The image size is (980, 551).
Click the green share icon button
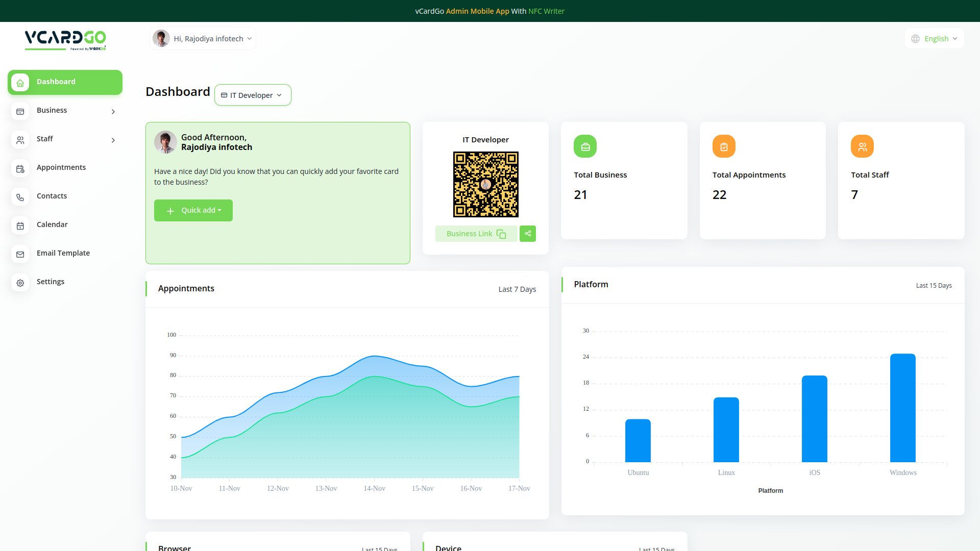coord(528,234)
